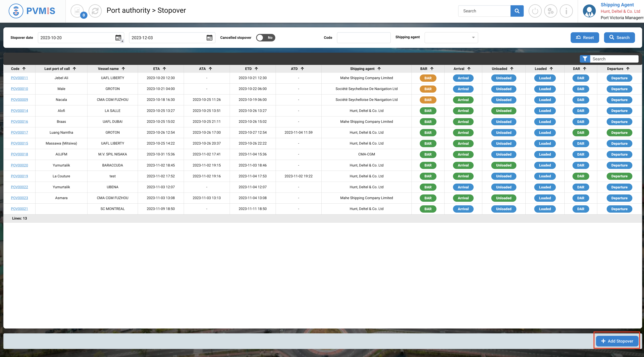Click the info icon in the header
This screenshot has width=644, height=357.
566,11
